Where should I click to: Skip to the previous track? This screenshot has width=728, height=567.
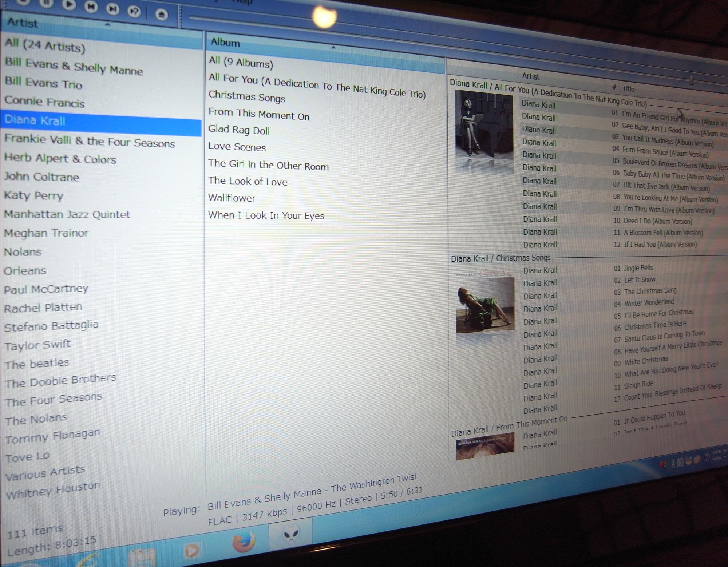91,7
